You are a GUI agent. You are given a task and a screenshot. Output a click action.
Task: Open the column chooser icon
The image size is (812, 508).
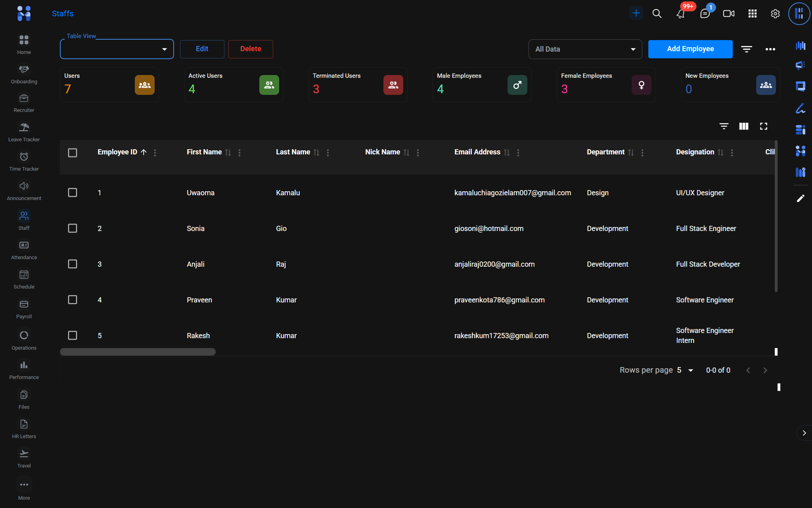(743, 126)
